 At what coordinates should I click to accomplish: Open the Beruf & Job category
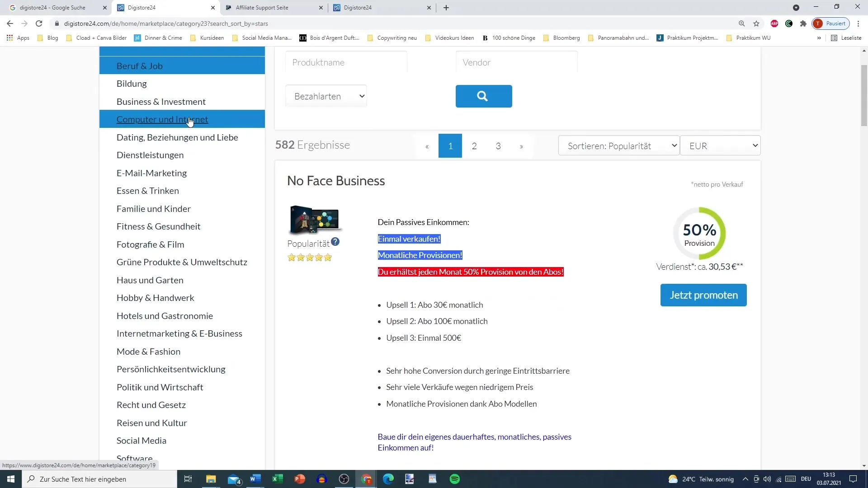182,66
